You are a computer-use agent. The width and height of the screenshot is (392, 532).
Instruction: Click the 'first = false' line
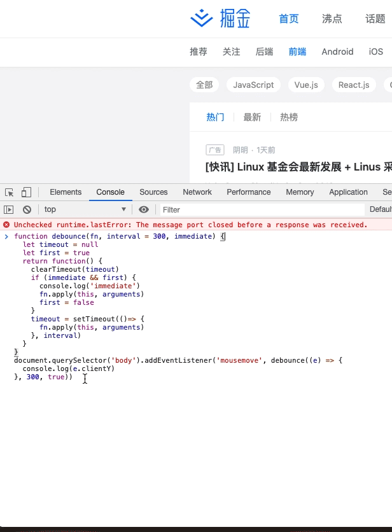tap(67, 302)
